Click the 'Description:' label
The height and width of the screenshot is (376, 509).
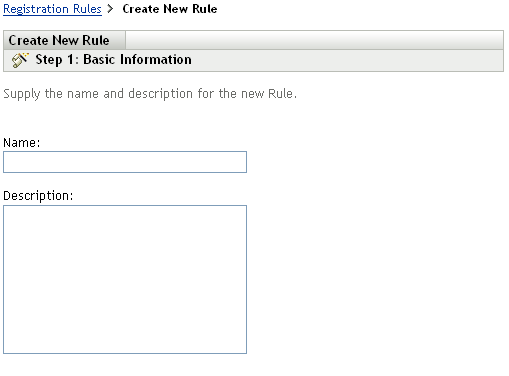[38, 196]
